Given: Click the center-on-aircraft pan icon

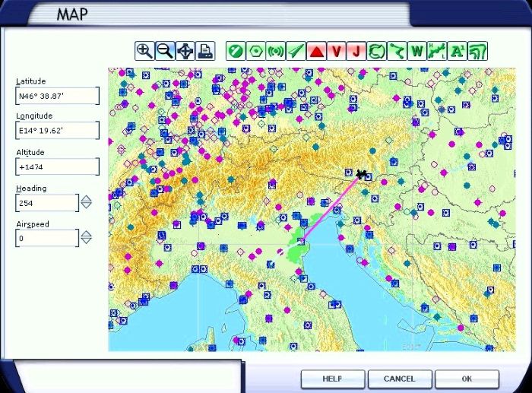Looking at the screenshot, I should (185, 51).
